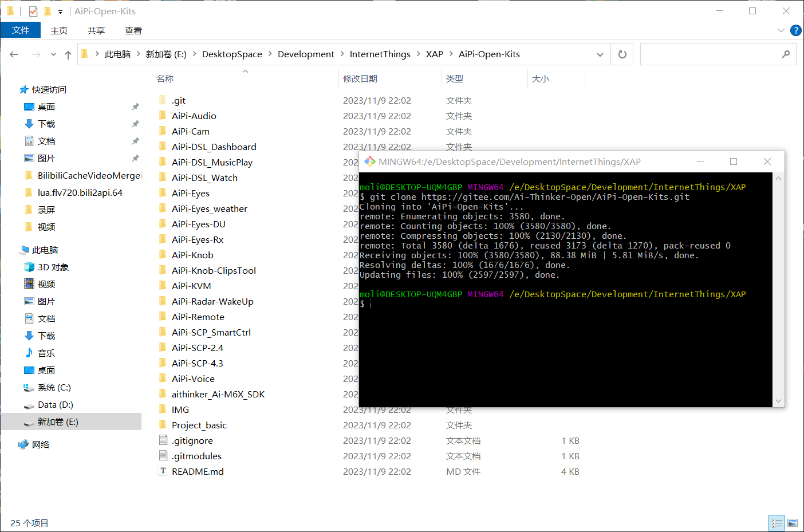Click the aithinker_Ai-M6X_SDK folder icon
804x532 pixels.
pyautogui.click(x=163, y=394)
